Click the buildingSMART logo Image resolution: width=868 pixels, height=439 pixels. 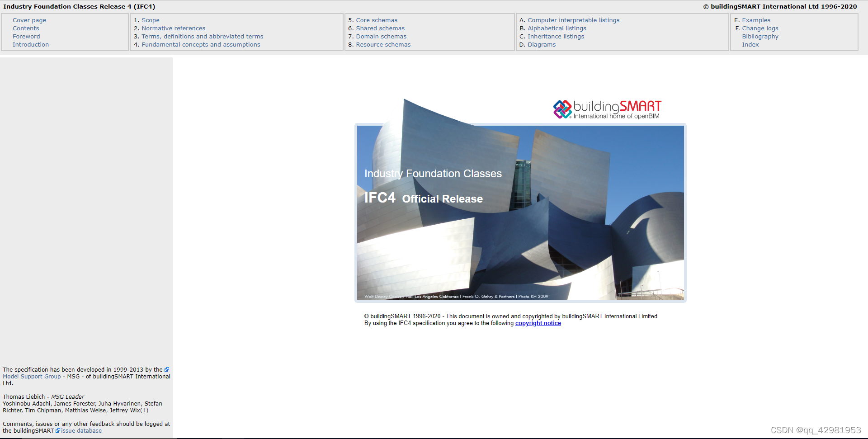(x=607, y=109)
